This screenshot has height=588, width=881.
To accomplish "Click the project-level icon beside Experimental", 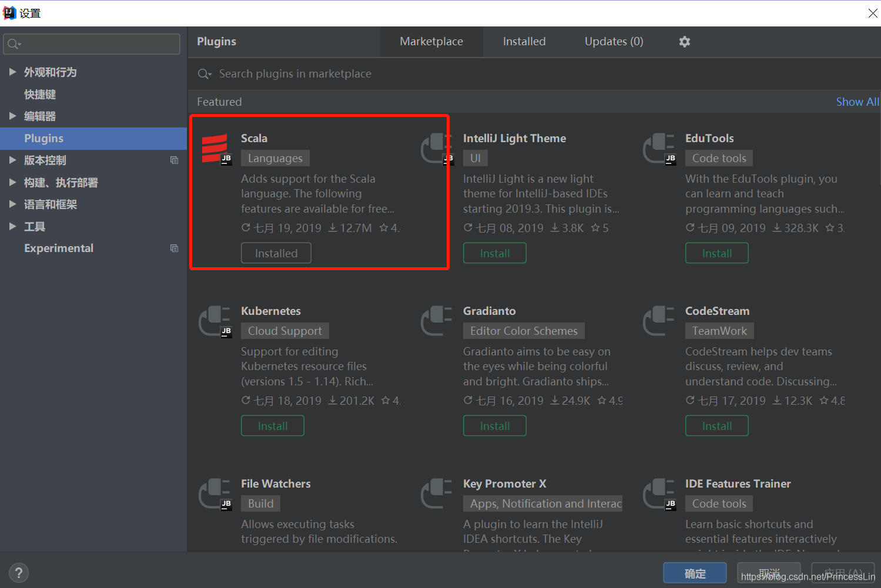I will [x=174, y=248].
